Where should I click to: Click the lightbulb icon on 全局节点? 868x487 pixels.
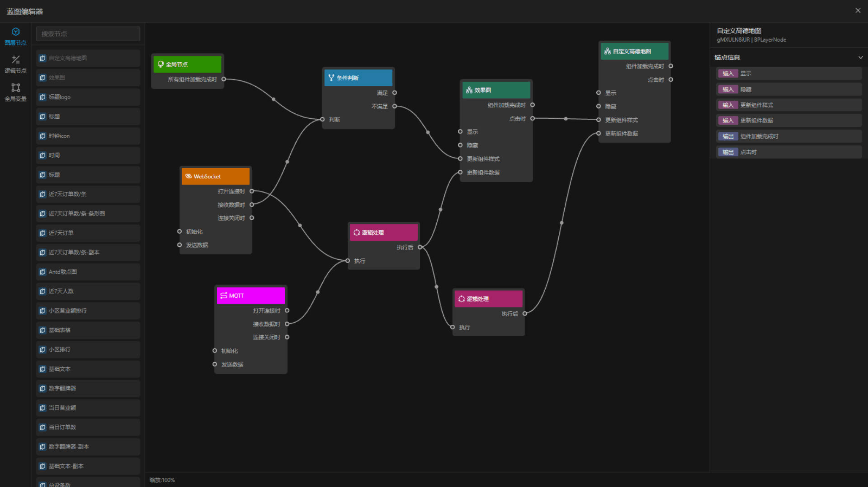coord(161,64)
